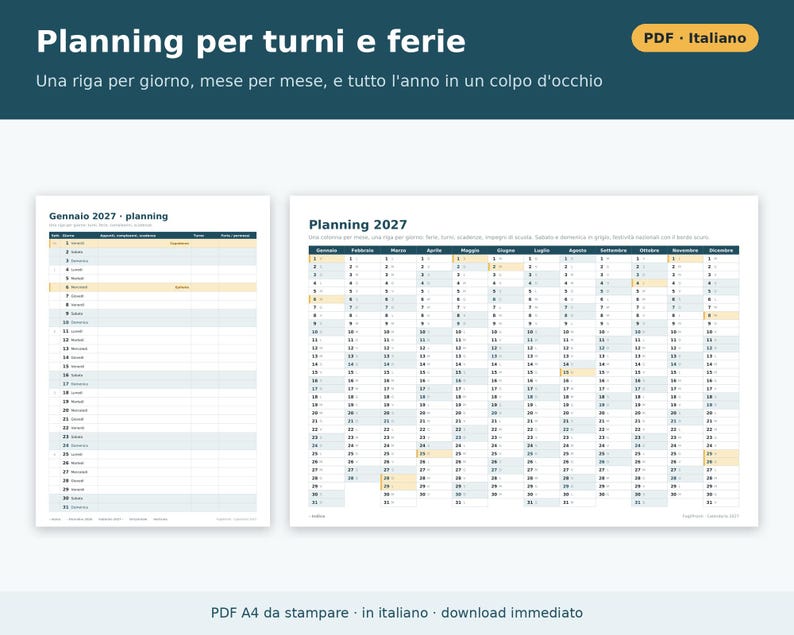Select the Giugno column header
The height and width of the screenshot is (635, 794).
pyautogui.click(x=506, y=250)
